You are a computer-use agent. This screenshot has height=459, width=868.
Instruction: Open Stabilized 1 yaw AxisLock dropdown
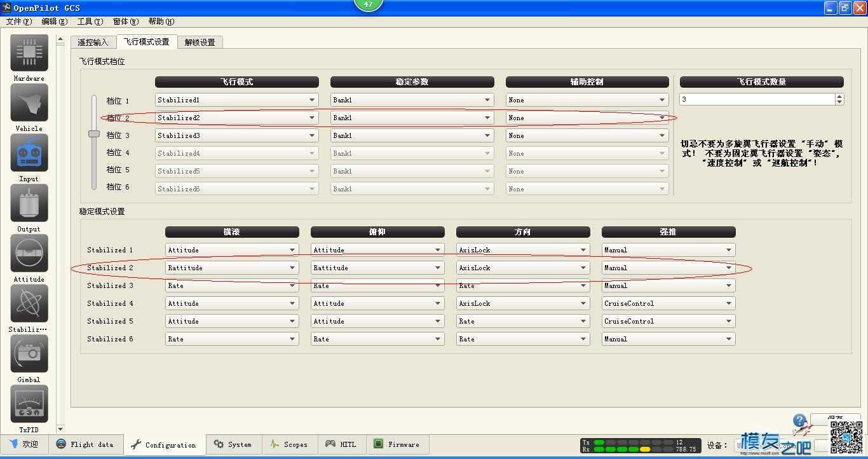pyautogui.click(x=523, y=250)
